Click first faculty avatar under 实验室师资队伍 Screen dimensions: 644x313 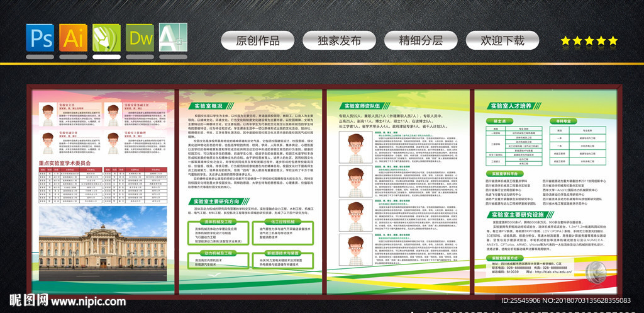point(356,147)
